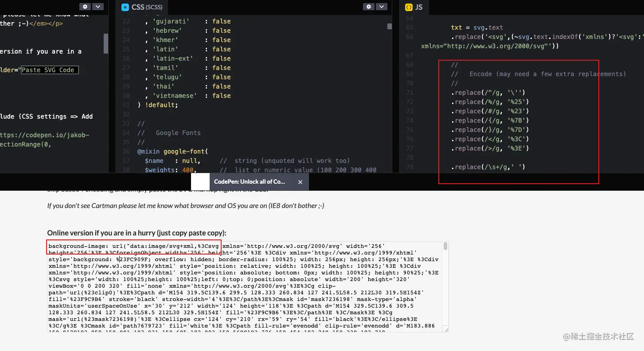Click the blue CSS asterisk icon
The image size is (644, 351).
125,7
